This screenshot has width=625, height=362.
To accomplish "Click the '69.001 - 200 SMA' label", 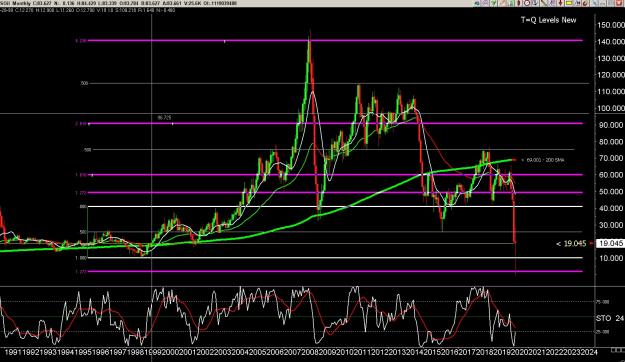I will pos(545,160).
